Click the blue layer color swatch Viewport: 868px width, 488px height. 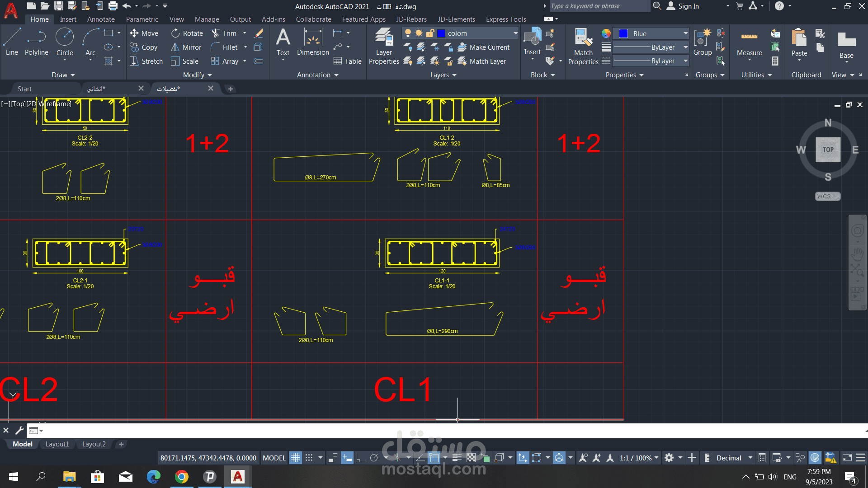click(441, 33)
